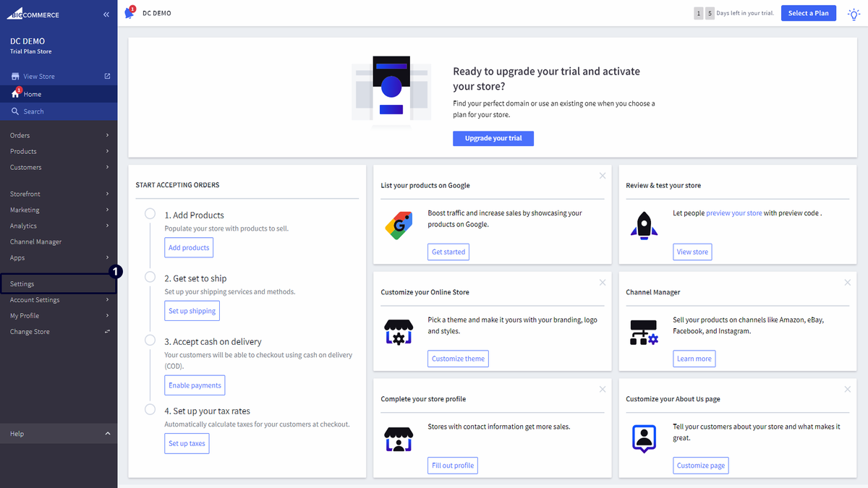Click Get started for Google listing
868x488 pixels.
point(448,252)
